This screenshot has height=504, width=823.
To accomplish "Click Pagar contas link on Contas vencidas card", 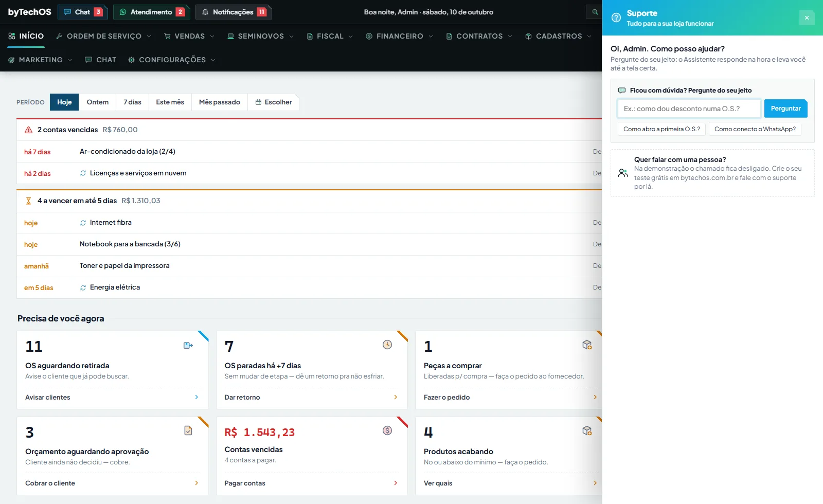I will (311, 483).
